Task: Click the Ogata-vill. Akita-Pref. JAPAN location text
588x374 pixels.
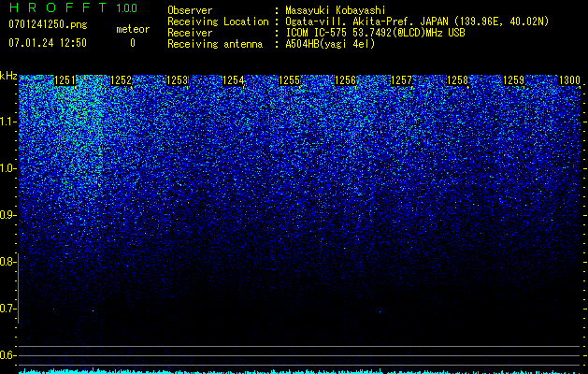Action: [417, 22]
